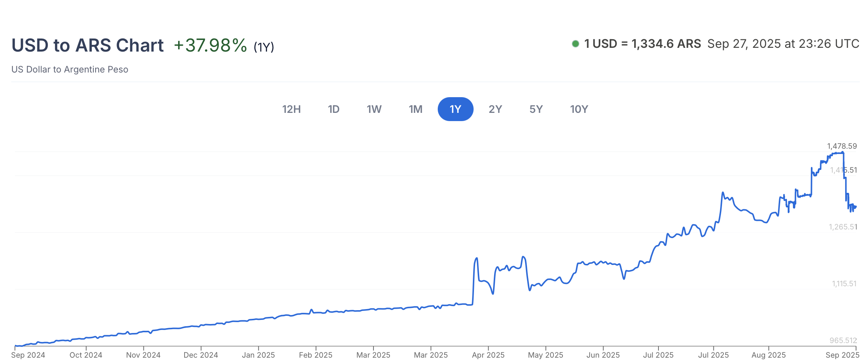The image size is (868, 364).
Task: Click the 1,478.59 peak value label
Action: coord(842,146)
